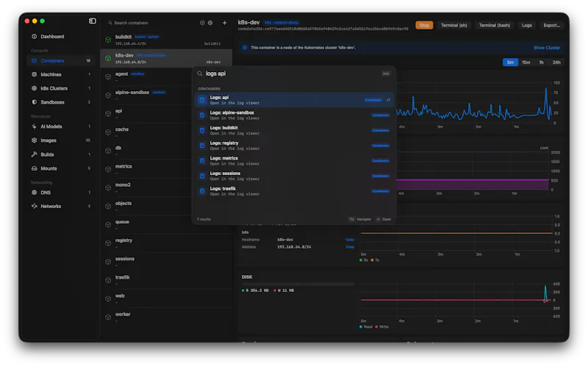Open AI Models section
This screenshot has height=367, width=588.
click(61, 127)
